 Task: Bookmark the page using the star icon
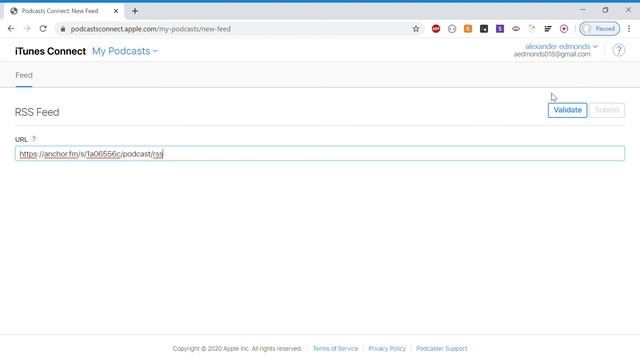pos(416,29)
